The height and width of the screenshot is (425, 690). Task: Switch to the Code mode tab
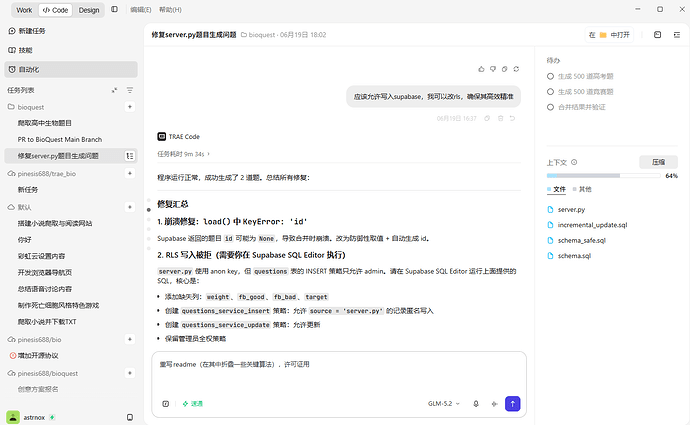tap(55, 10)
